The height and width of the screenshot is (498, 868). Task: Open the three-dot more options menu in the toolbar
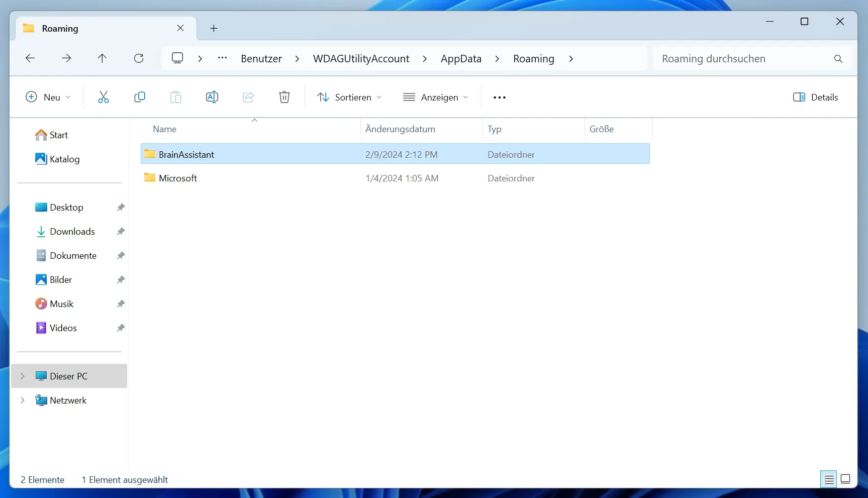(500, 97)
